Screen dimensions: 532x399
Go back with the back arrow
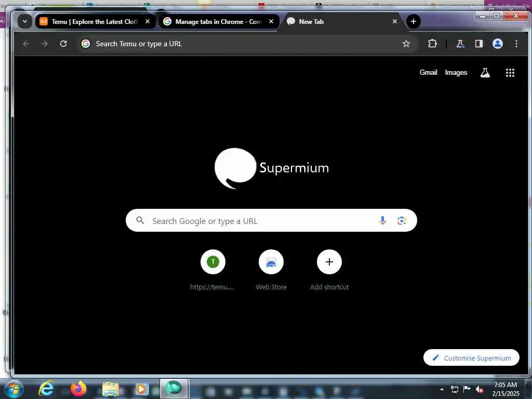[x=26, y=44]
